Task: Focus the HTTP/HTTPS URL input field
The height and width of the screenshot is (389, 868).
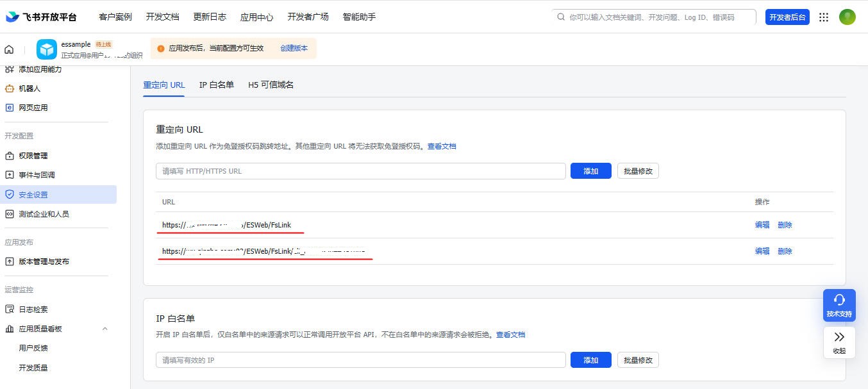Action: [360, 171]
